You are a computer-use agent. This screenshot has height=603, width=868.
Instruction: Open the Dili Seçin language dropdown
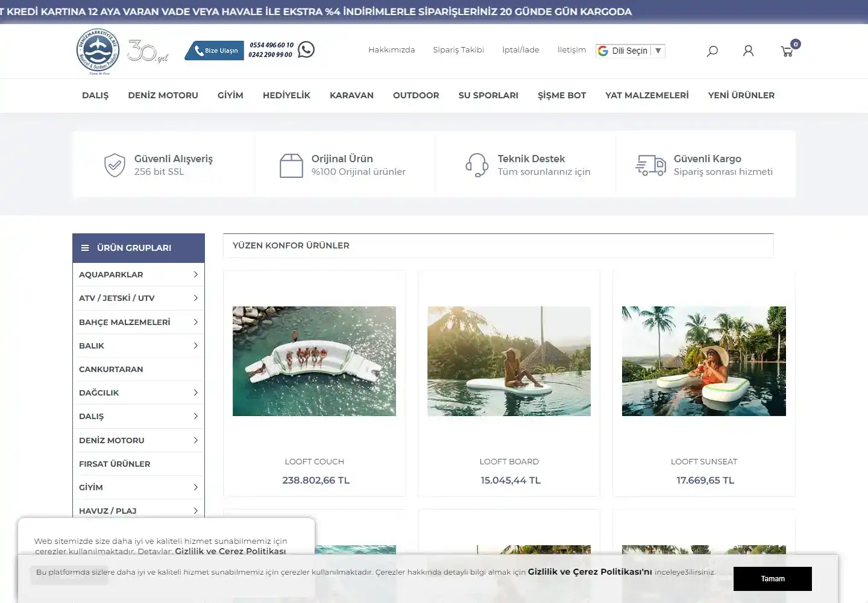pyautogui.click(x=631, y=51)
